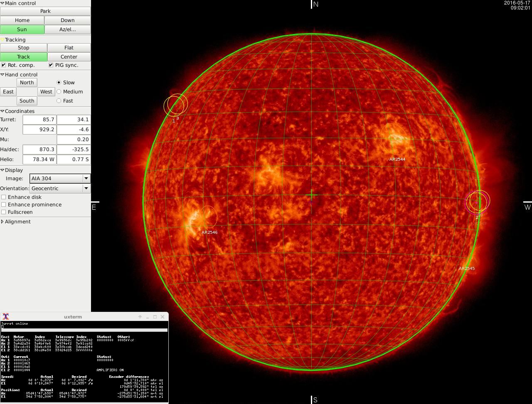Click the Az/el... button
The width and height of the screenshot is (532, 404).
[x=67, y=29]
